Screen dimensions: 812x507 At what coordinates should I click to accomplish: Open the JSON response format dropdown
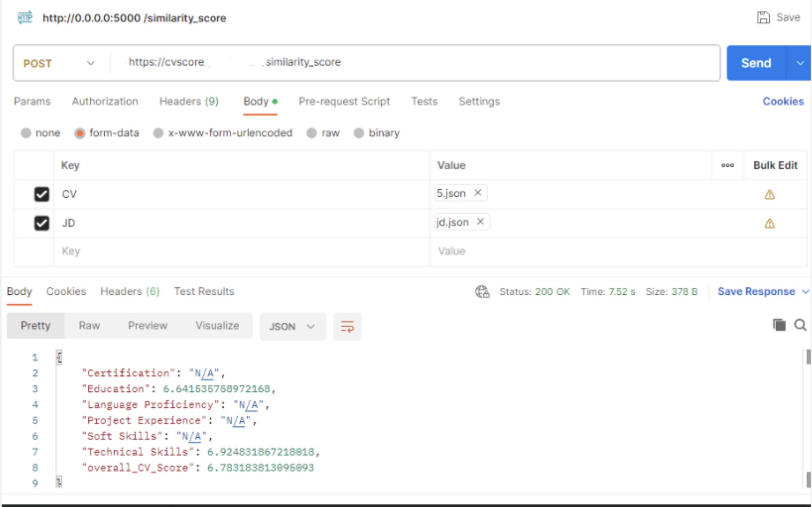293,326
